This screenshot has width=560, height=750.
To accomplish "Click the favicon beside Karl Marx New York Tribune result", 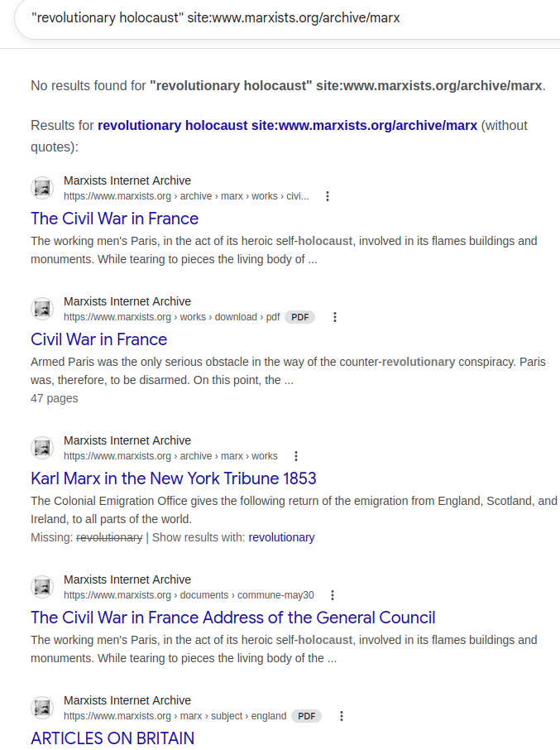I will (x=42, y=448).
